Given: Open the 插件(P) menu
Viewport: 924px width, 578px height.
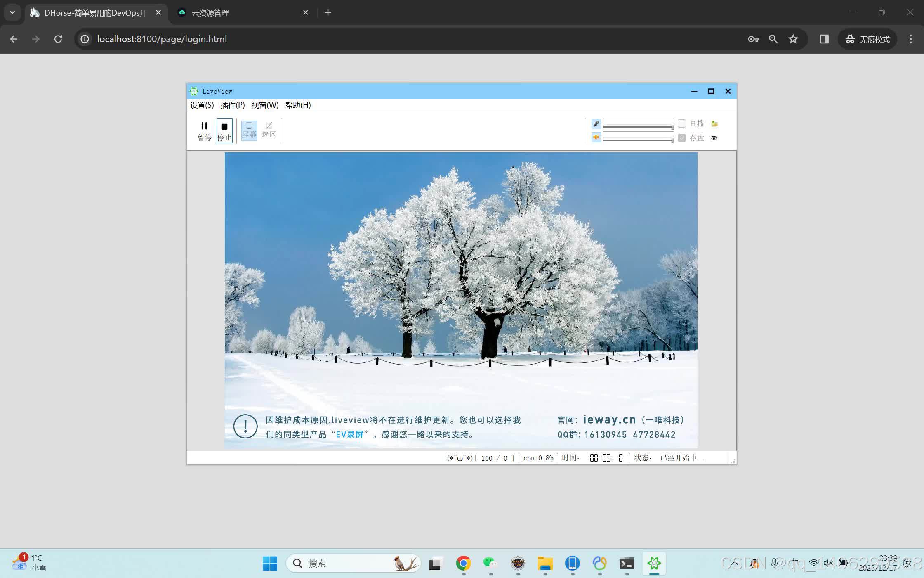Looking at the screenshot, I should [233, 105].
